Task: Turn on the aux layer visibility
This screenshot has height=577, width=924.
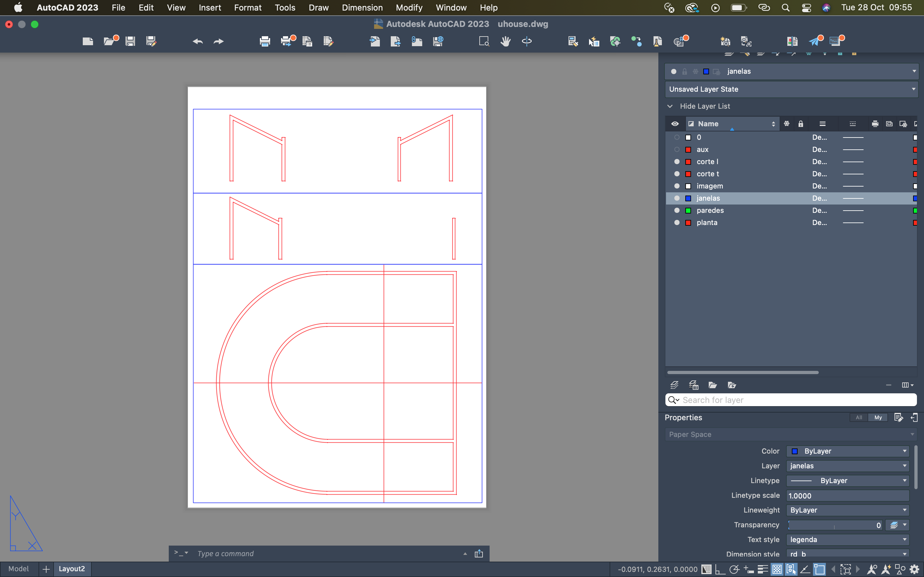Action: (677, 150)
